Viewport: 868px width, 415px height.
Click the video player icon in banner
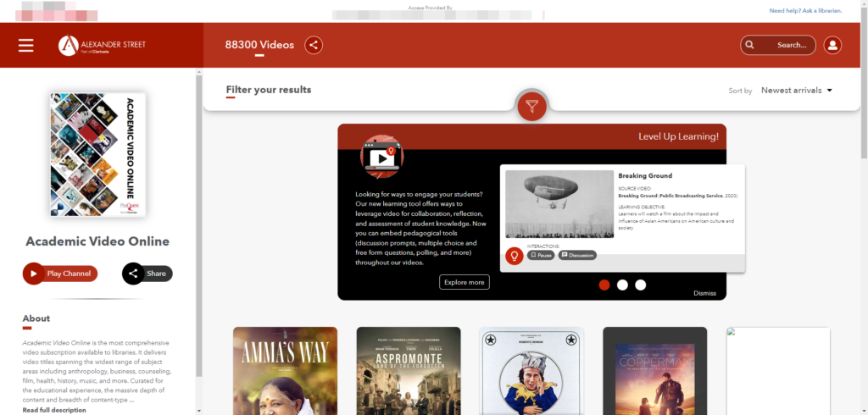[382, 158]
